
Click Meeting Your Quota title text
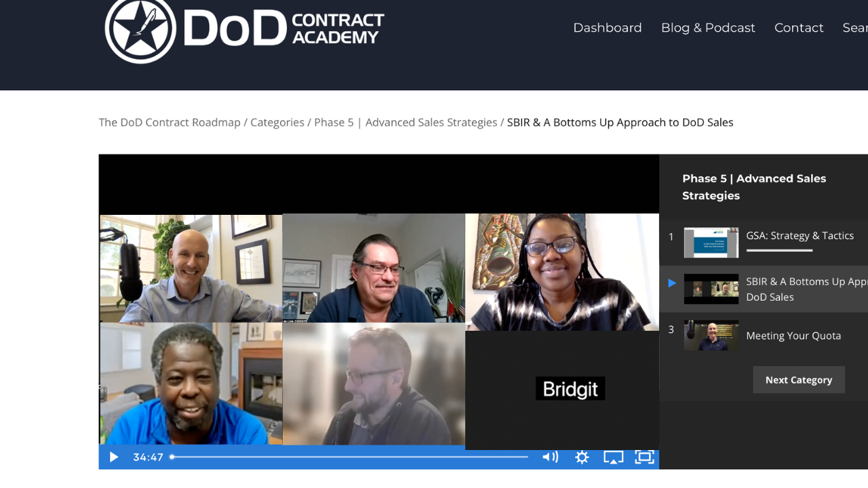[793, 335]
